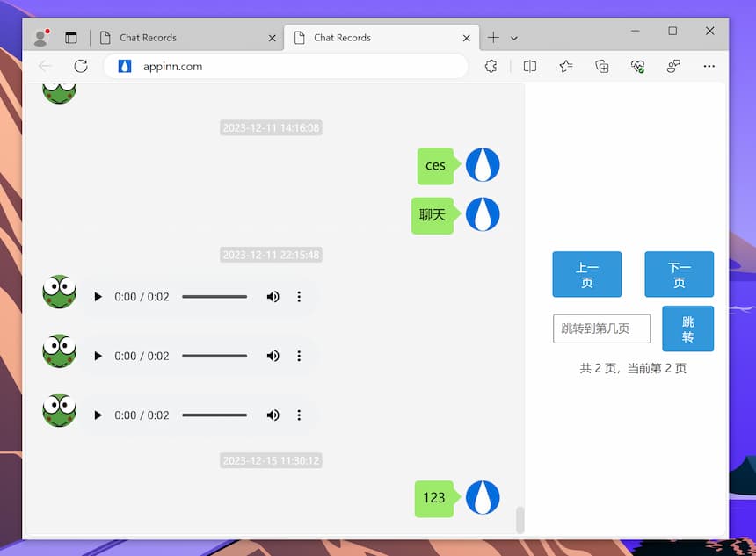Viewport: 756px width, 556px height.
Task: Toggle mute on third audio message
Action: point(273,415)
